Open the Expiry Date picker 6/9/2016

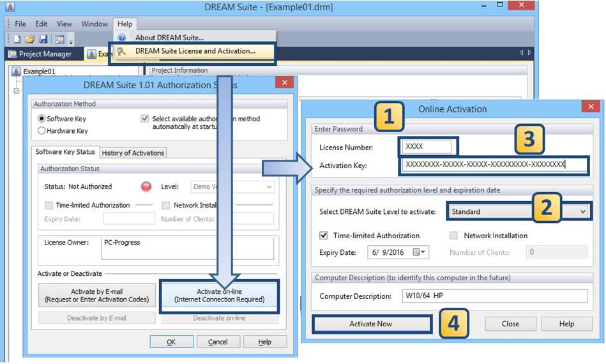click(398, 252)
